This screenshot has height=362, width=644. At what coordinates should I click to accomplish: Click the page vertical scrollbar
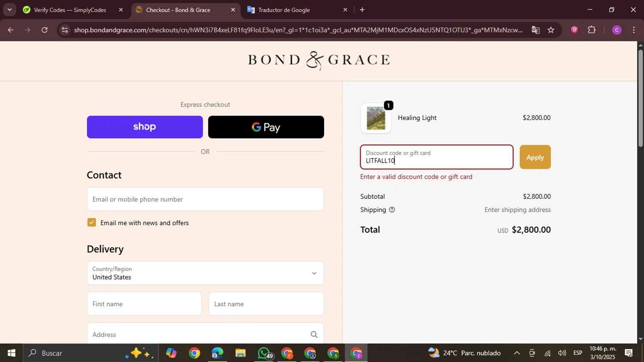(641, 98)
